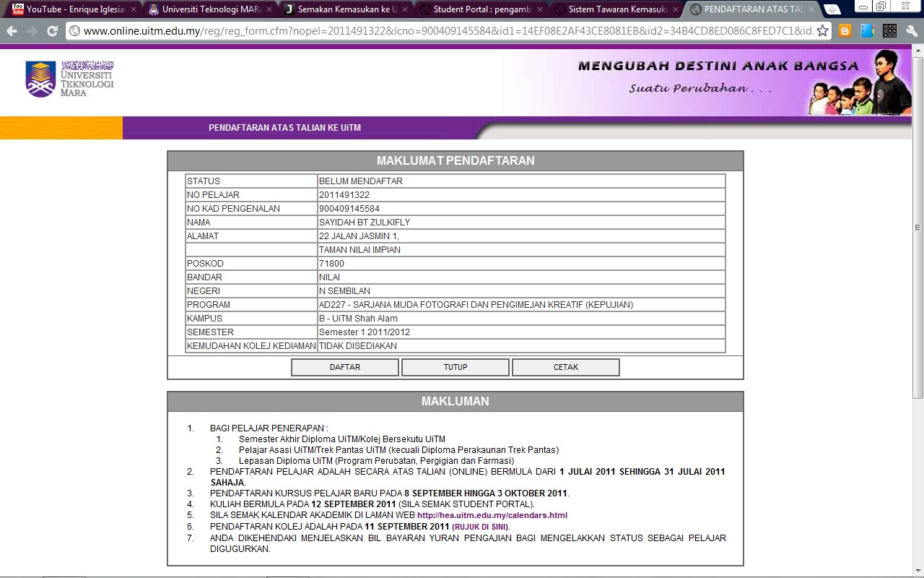Viewport: 924px width, 578px height.
Task: Select student number 2011491322
Action: (344, 195)
